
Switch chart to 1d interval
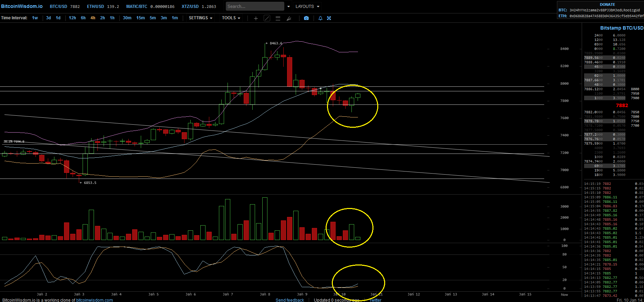(58, 18)
